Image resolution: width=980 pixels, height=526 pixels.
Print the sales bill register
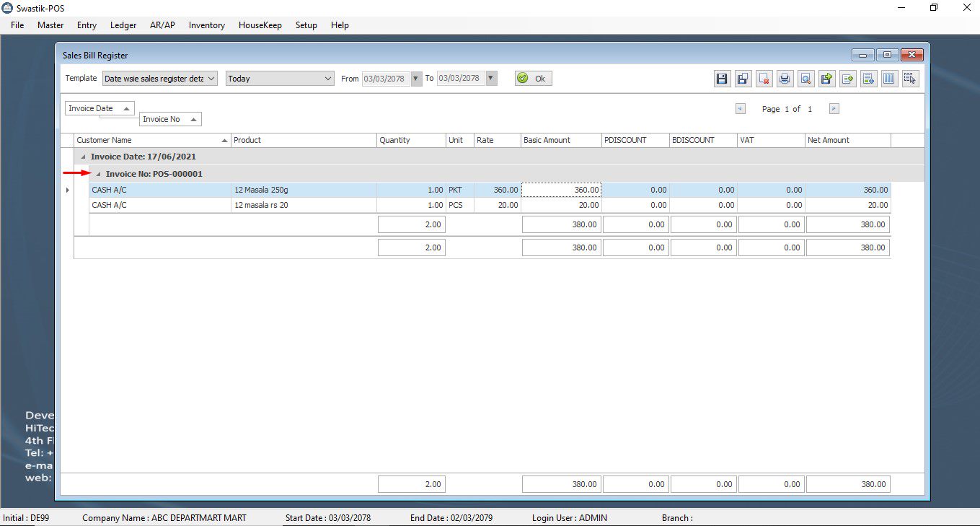(785, 79)
